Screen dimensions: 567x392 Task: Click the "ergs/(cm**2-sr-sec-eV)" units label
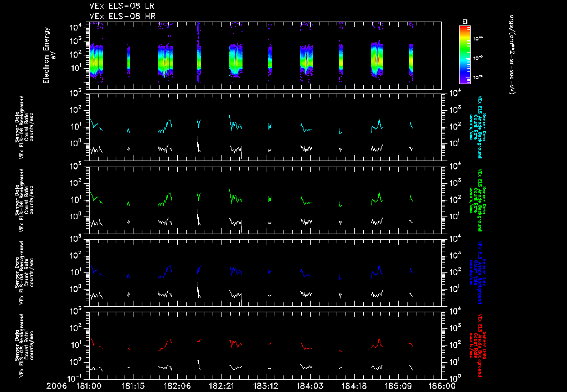pyautogui.click(x=512, y=54)
